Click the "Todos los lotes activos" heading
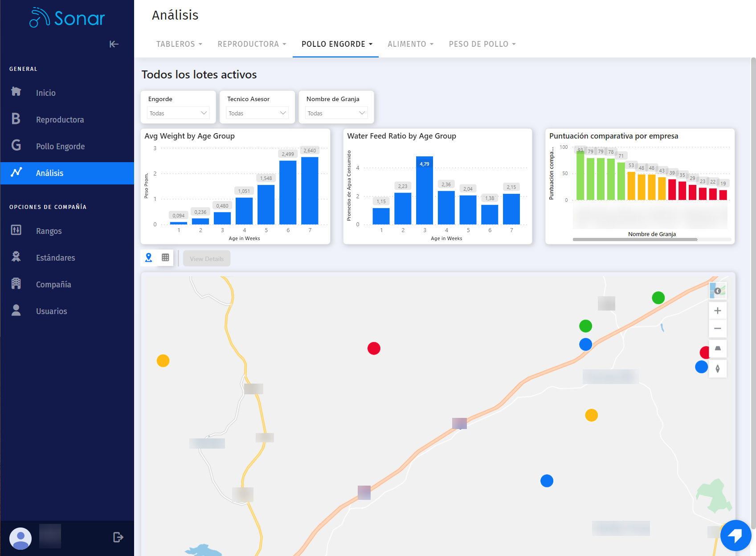 click(x=199, y=74)
